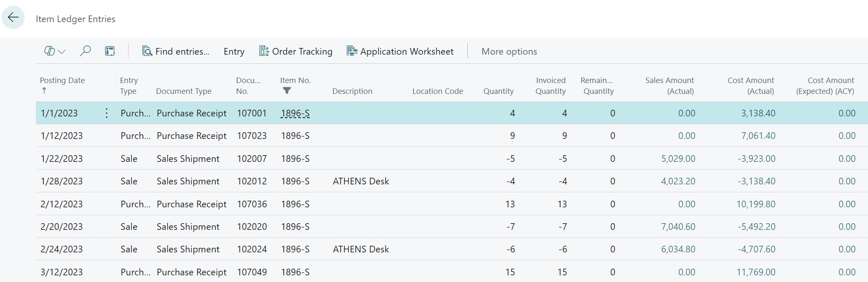Click Sales Amount 5,029.00 link
The height and width of the screenshot is (282, 868).
[x=678, y=159]
